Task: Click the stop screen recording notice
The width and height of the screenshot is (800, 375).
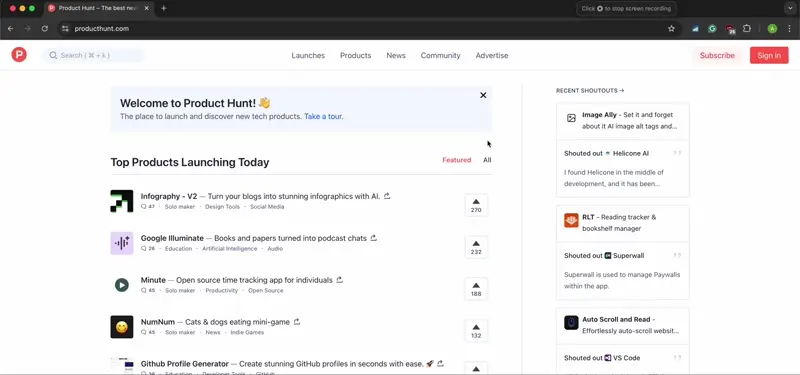Action: pyautogui.click(x=627, y=8)
